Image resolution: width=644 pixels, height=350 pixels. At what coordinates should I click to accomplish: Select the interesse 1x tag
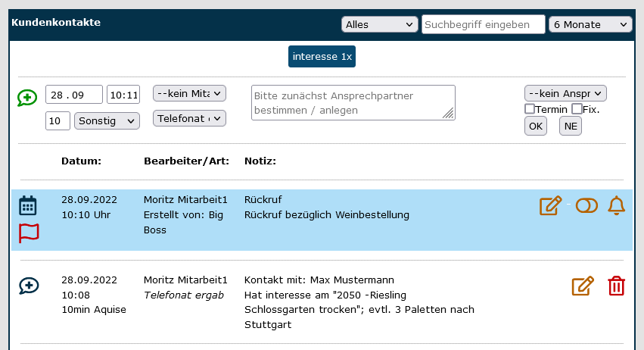[322, 57]
